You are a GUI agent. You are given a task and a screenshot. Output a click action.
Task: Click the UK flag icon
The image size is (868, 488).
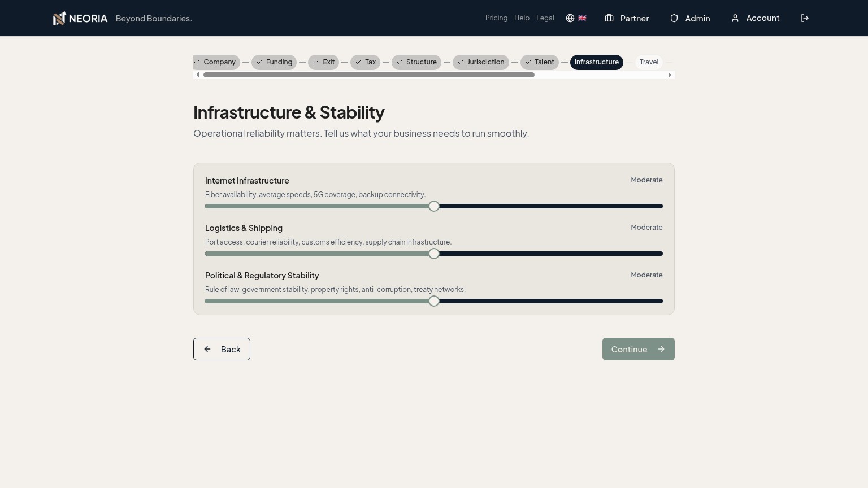[x=582, y=18]
